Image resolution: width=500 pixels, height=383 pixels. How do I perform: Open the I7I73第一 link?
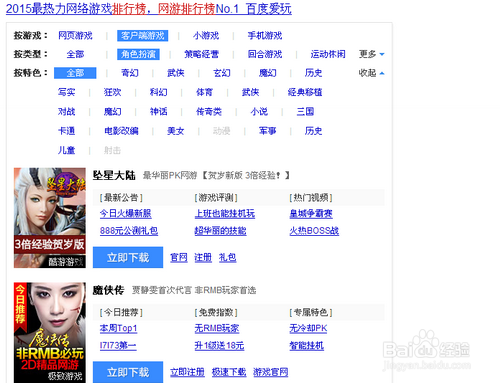[118, 346]
